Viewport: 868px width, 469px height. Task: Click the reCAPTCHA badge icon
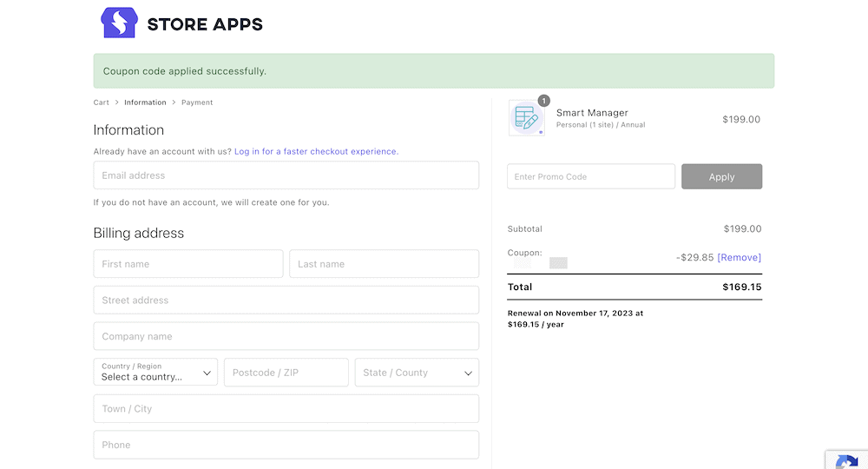click(x=847, y=462)
